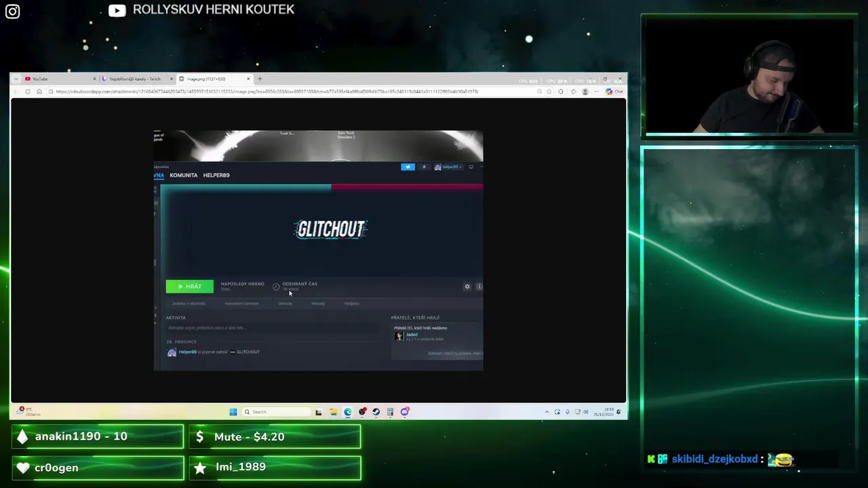
Task: Reload the page with the refresh icon
Action: 28,91
